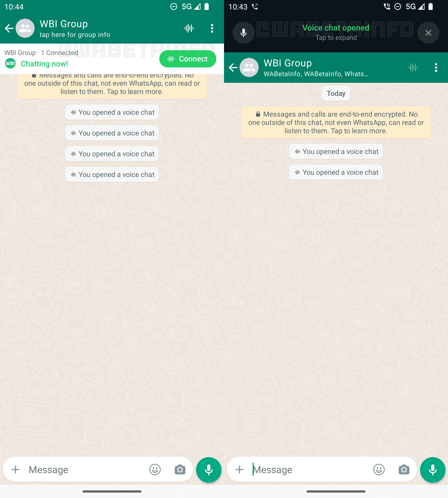Click Connect to join voice chat
Viewport: 448px width, 498px height.
click(189, 58)
